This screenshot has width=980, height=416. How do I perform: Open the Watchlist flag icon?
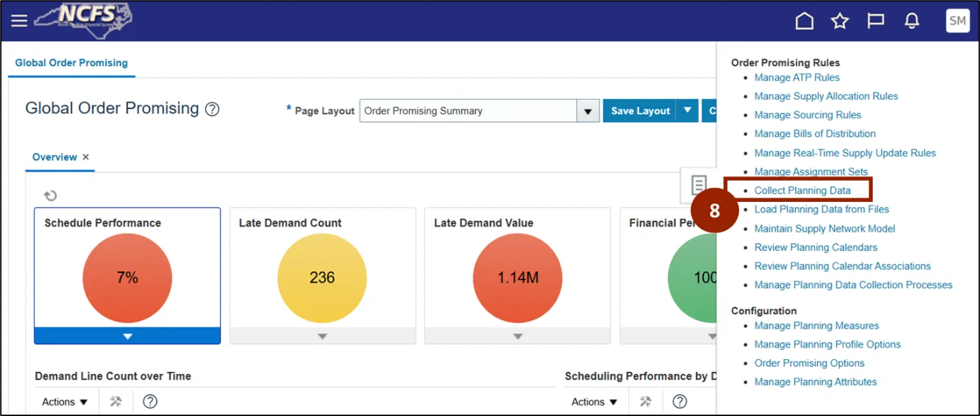876,21
